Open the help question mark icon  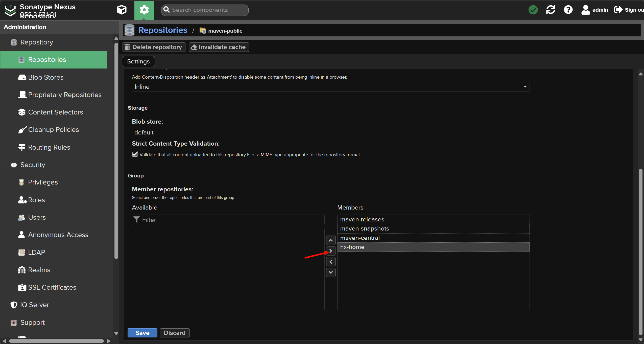click(568, 10)
